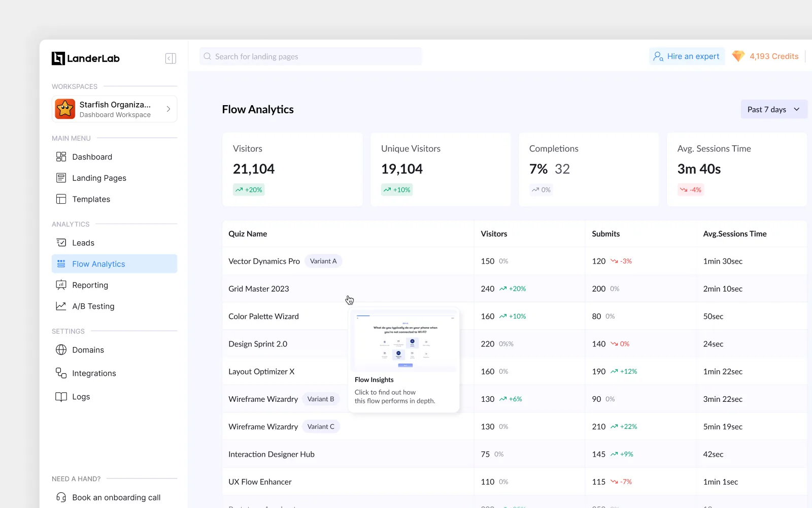Screen dimensions: 812x508
Task: Click the Integrations icon under Settings
Action: pos(61,373)
